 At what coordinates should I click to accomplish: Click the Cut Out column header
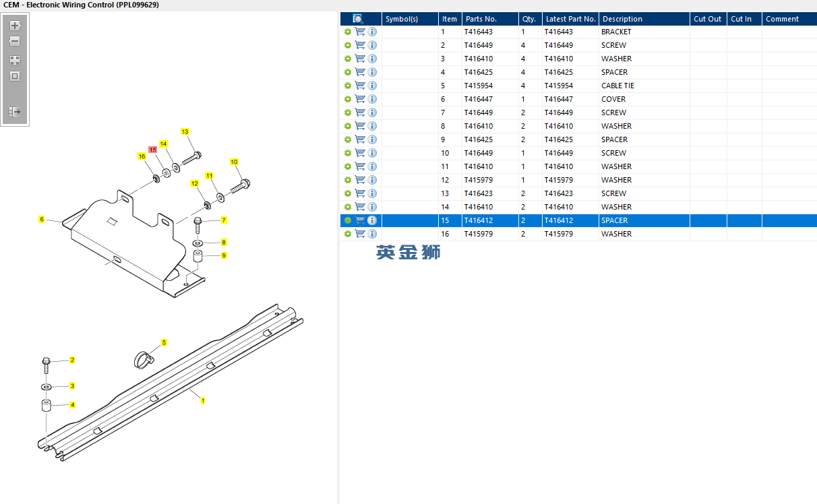[708, 19]
